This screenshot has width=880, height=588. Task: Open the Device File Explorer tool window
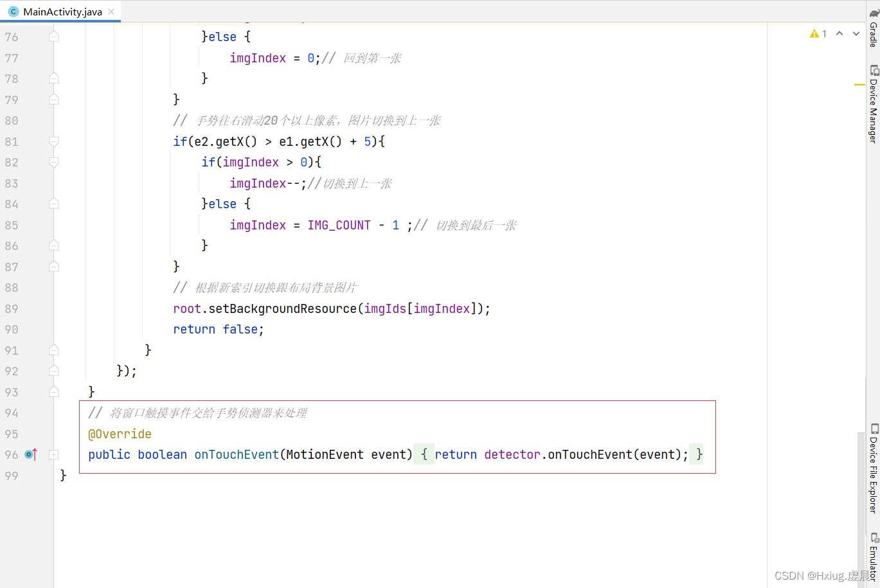(x=874, y=468)
